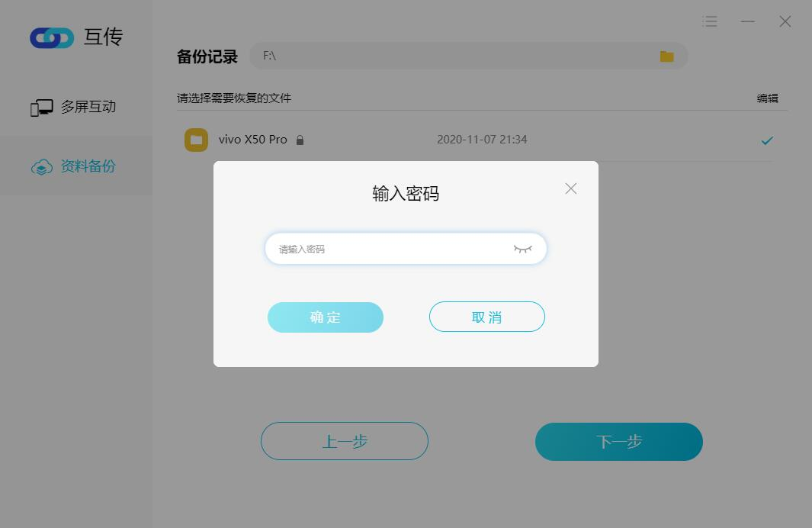812x528 pixels.
Task: Click the 互传 logo icon
Action: point(52,38)
